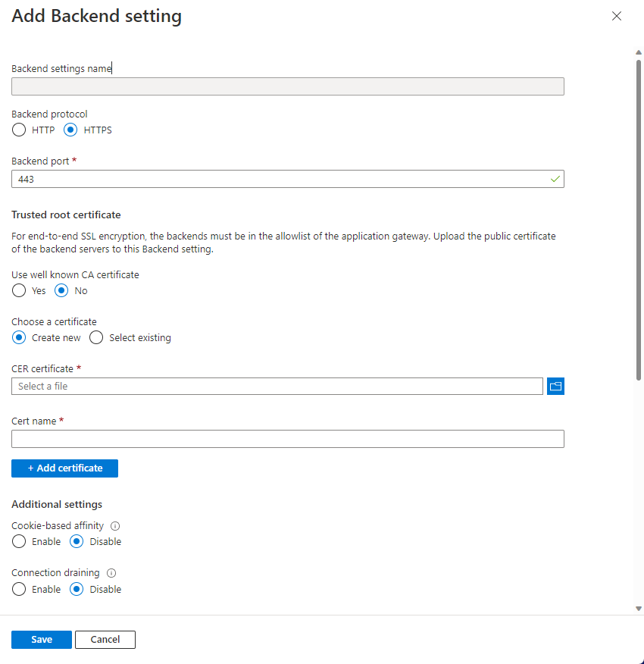
Task: Show info tooltip for Connection draining
Action: click(111, 573)
